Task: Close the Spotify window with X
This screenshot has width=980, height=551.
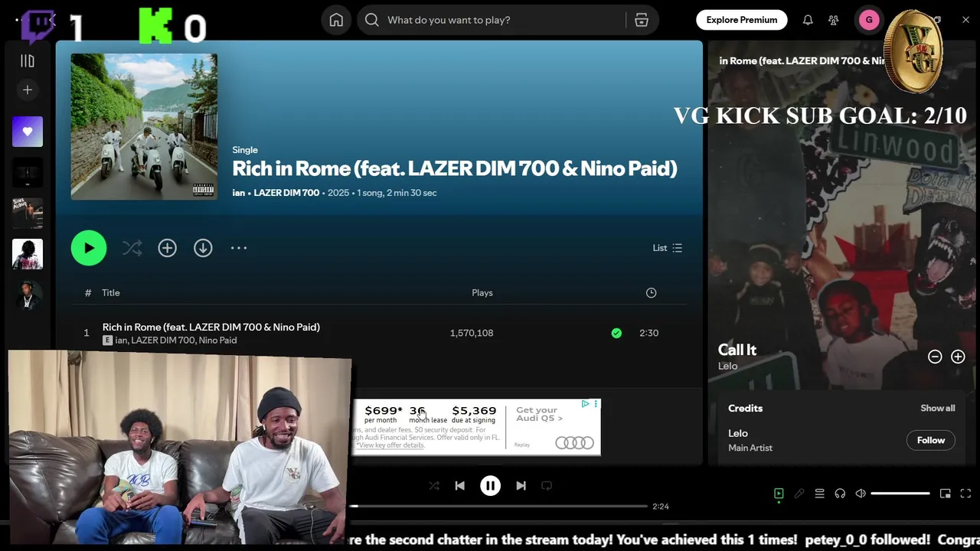Action: [965, 20]
